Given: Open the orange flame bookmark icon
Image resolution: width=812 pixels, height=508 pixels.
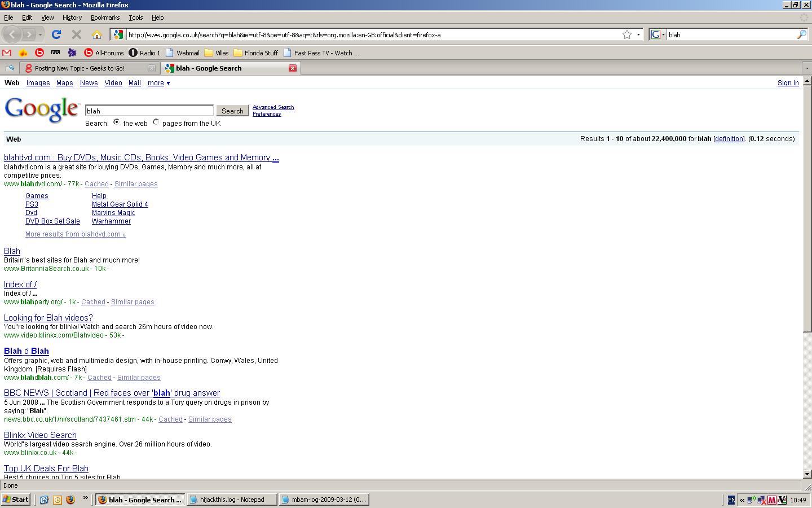Looking at the screenshot, I should [23, 52].
